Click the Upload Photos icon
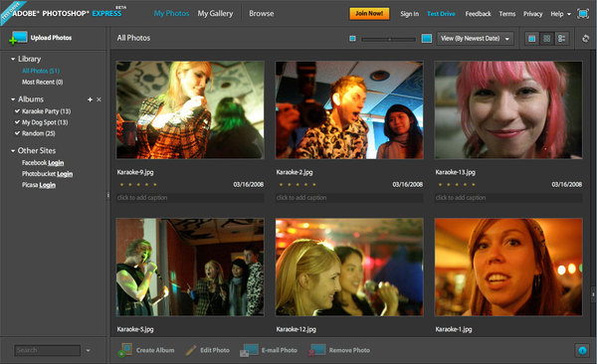The width and height of the screenshot is (597, 364). point(18,38)
